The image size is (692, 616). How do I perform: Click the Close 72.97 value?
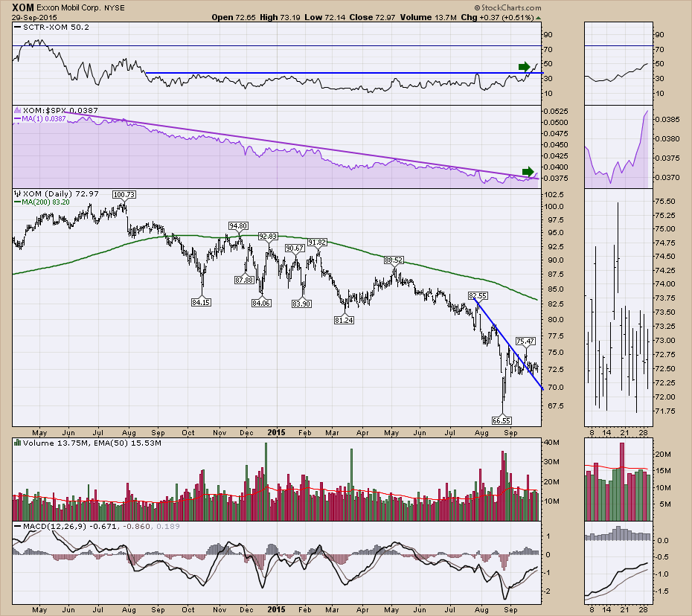[x=373, y=17]
